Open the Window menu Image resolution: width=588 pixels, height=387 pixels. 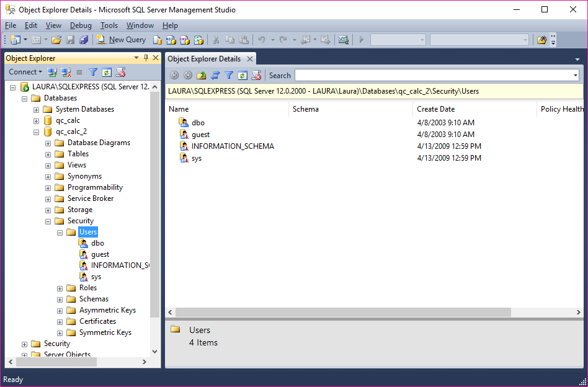[140, 25]
